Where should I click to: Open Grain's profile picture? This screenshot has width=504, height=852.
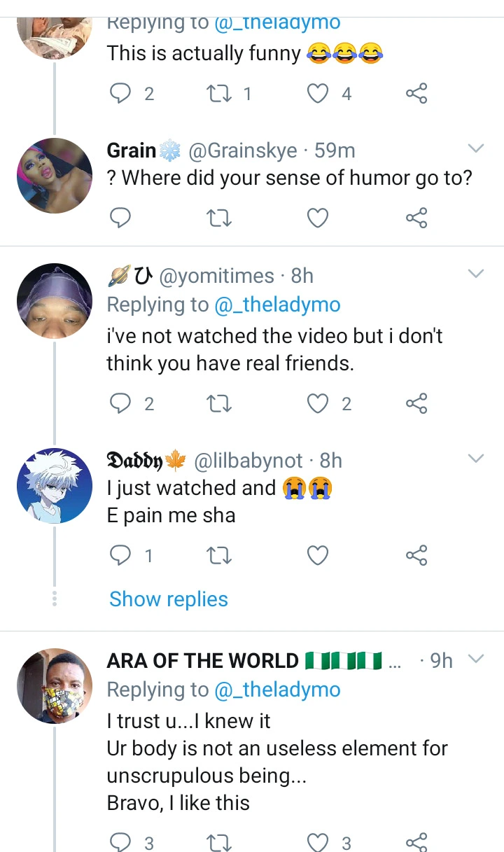(55, 176)
